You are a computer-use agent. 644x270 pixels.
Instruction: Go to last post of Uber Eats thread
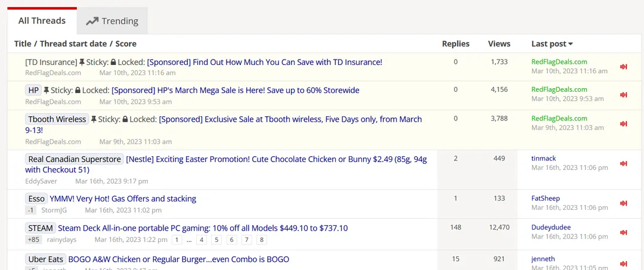click(624, 263)
